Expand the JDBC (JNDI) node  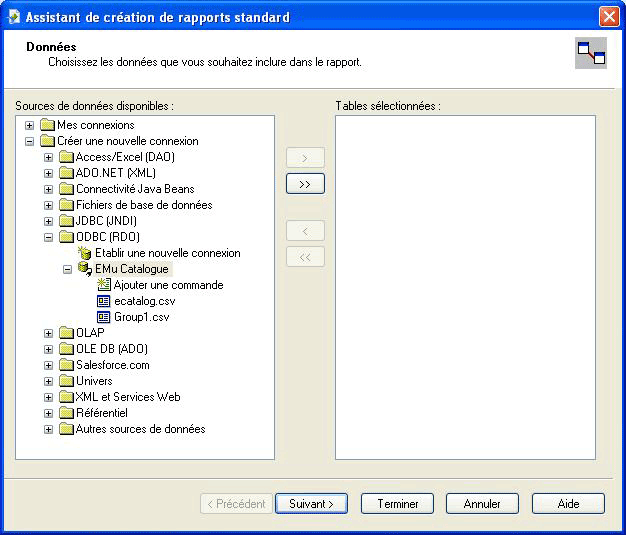48,221
